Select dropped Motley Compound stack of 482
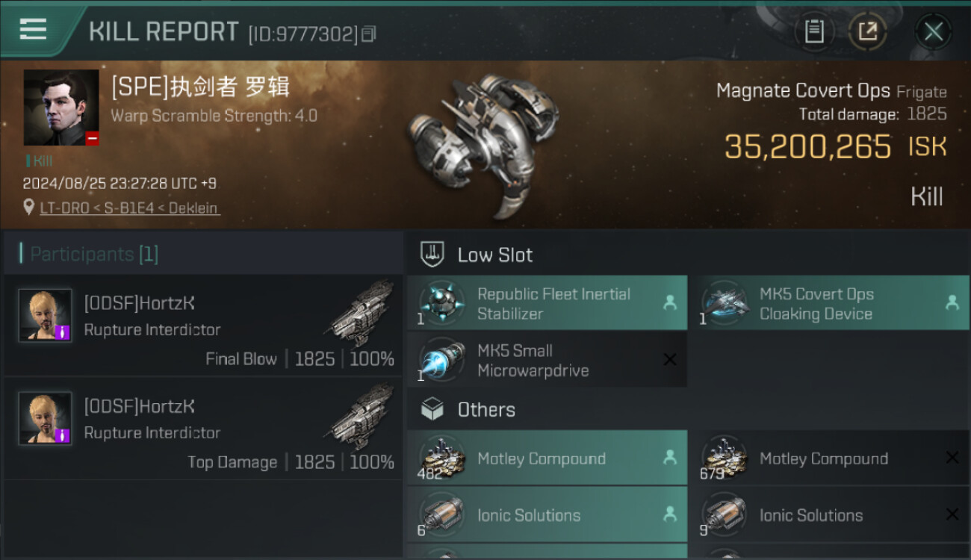 tap(547, 458)
